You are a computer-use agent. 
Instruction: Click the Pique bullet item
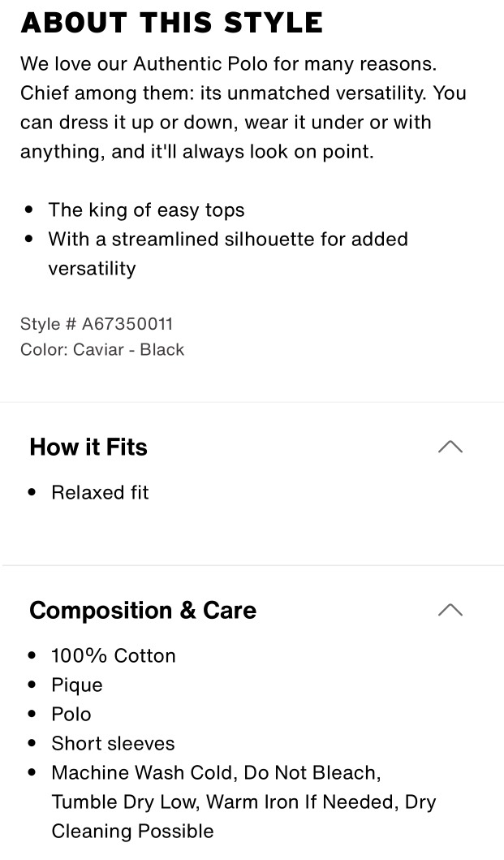click(x=77, y=685)
